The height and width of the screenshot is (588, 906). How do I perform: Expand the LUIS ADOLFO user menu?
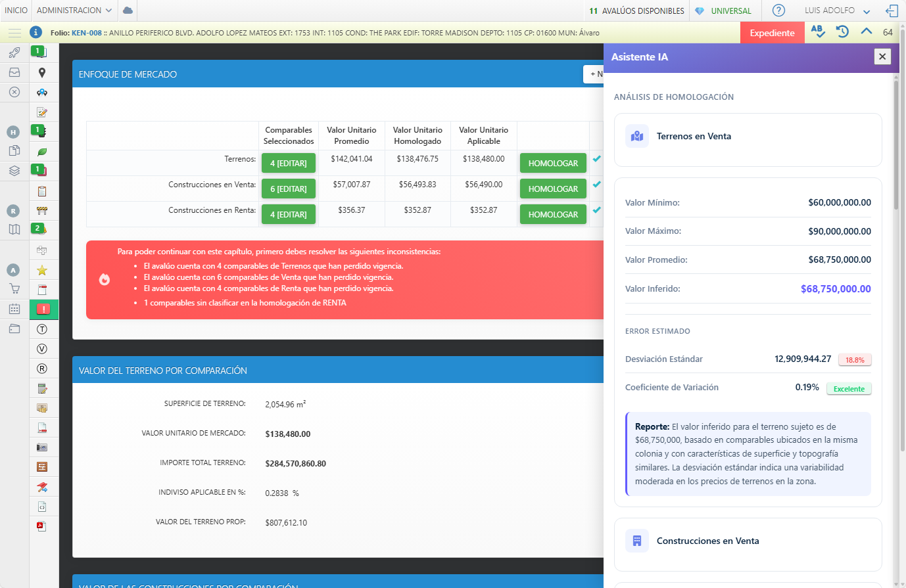pos(837,11)
